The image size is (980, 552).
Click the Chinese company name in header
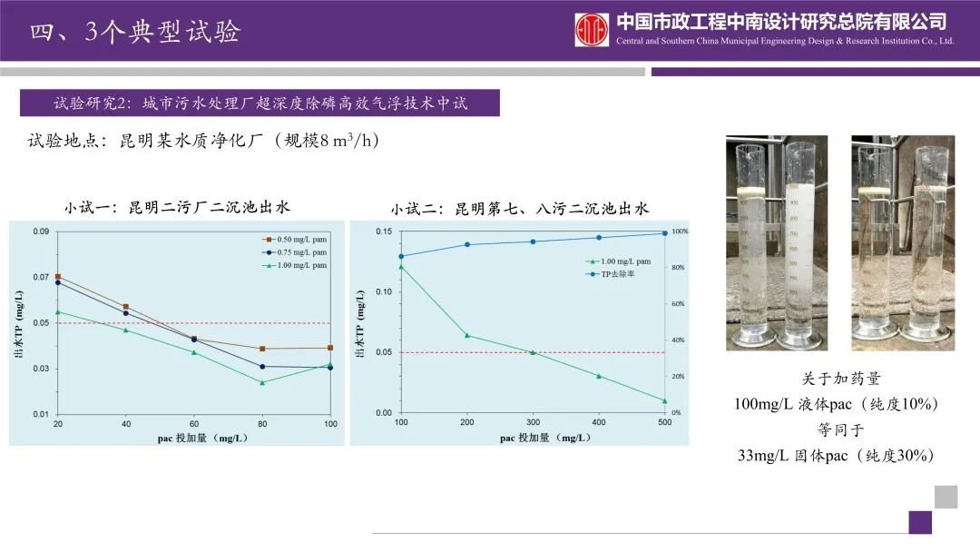click(x=781, y=22)
